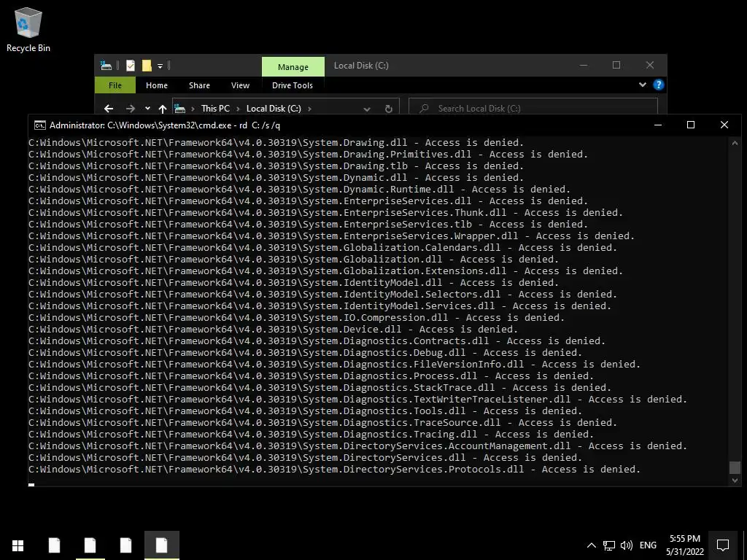Open the first taskbar file icon
Screen dimensions: 747x560
pyautogui.click(x=54, y=545)
